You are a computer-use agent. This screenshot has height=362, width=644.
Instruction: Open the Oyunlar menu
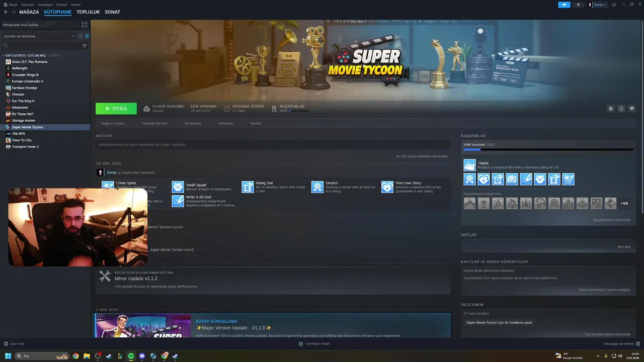(x=62, y=5)
